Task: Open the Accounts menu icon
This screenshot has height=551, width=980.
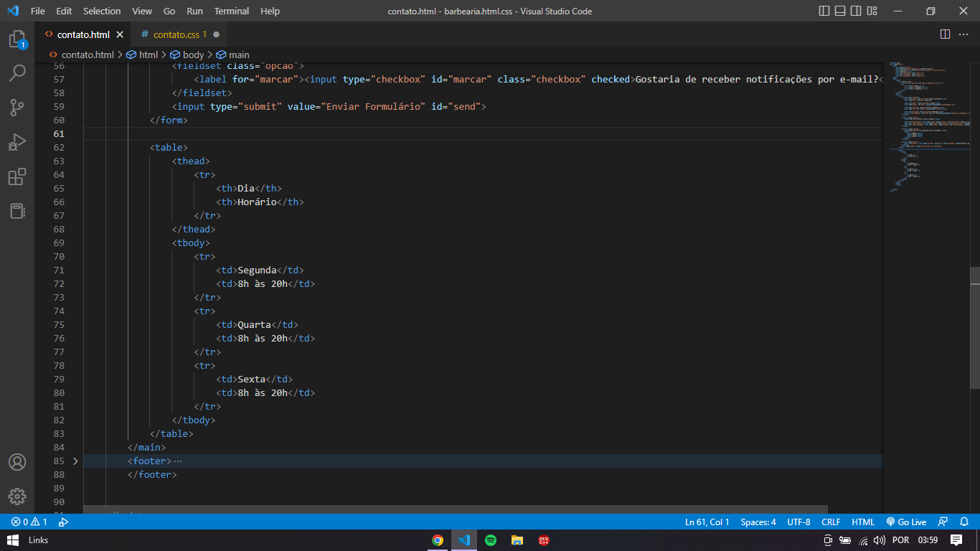Action: coord(17,462)
